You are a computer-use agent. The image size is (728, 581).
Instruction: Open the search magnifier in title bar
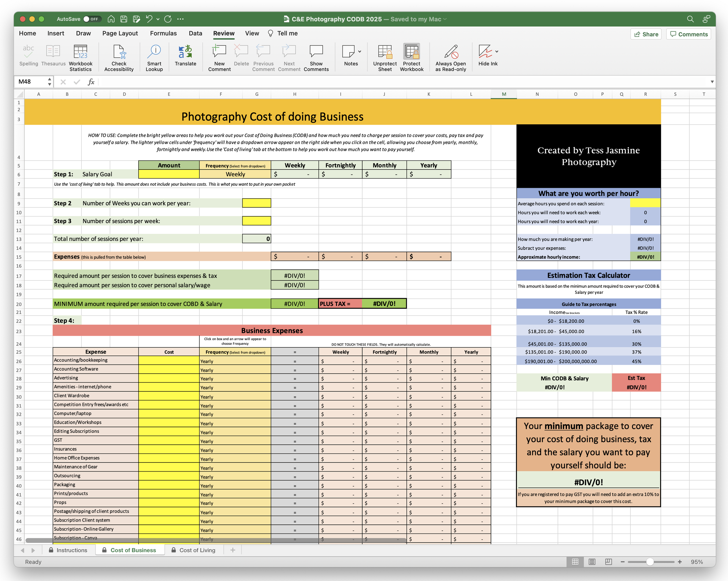[690, 19]
